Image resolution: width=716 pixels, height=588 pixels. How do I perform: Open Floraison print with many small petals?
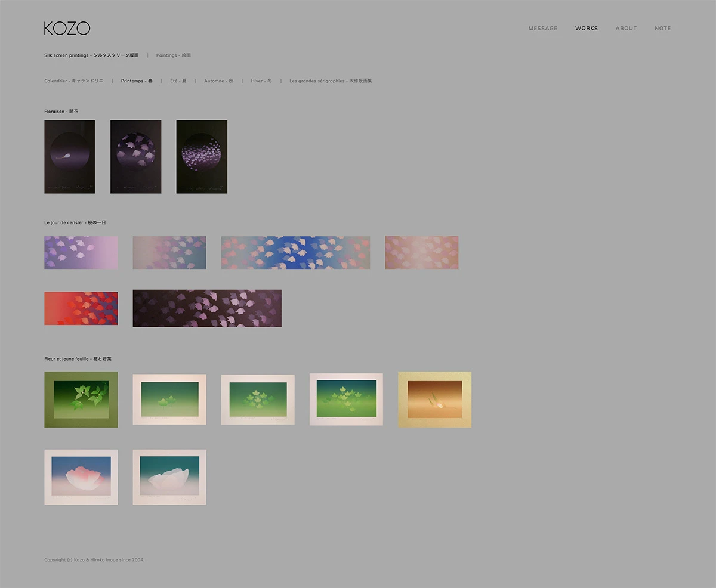[x=202, y=157]
